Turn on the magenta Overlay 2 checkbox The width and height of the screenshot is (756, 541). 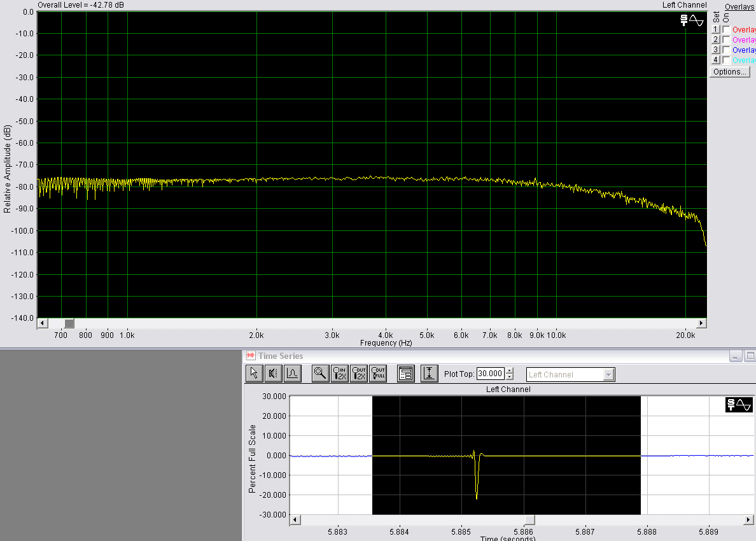click(726, 39)
